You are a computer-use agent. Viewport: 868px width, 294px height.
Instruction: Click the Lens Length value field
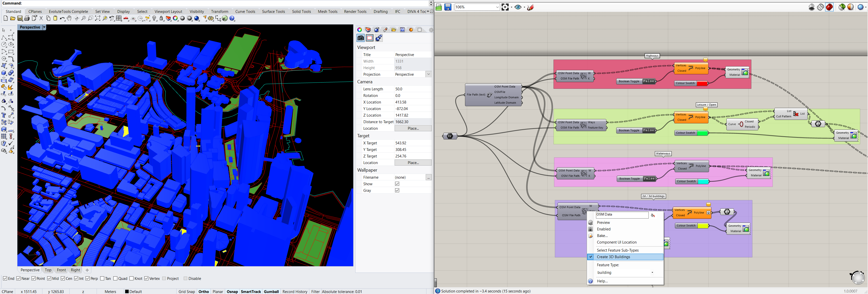point(413,89)
